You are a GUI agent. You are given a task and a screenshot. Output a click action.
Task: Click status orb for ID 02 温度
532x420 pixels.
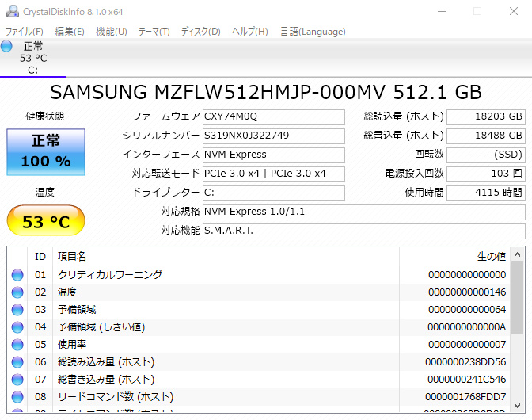[17, 292]
